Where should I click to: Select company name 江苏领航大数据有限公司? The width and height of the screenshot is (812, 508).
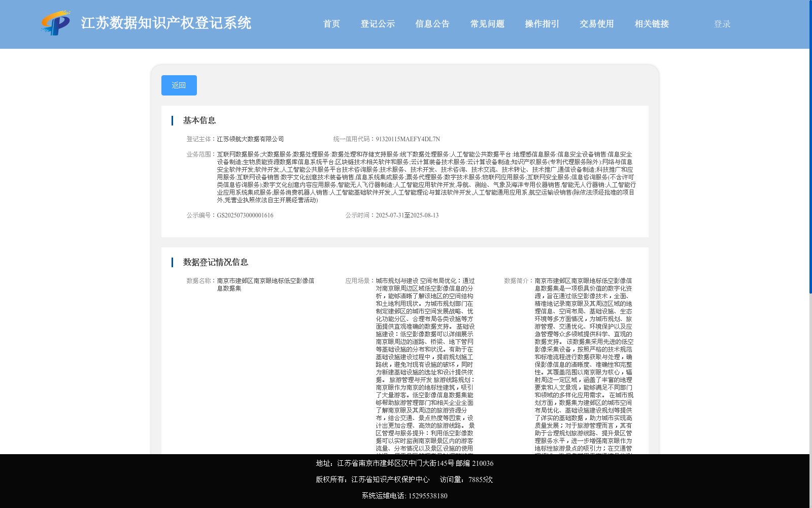pyautogui.click(x=251, y=139)
